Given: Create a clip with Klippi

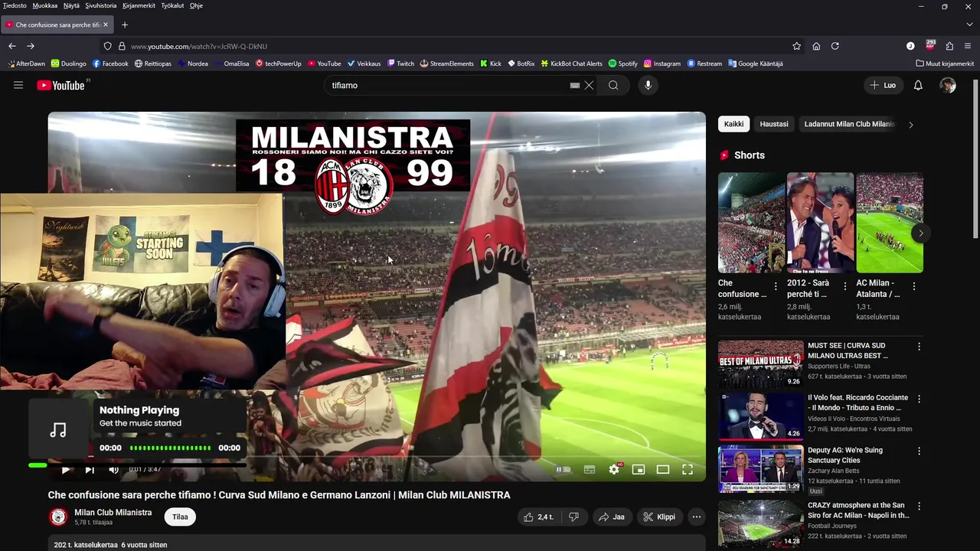Looking at the screenshot, I should pos(659,517).
